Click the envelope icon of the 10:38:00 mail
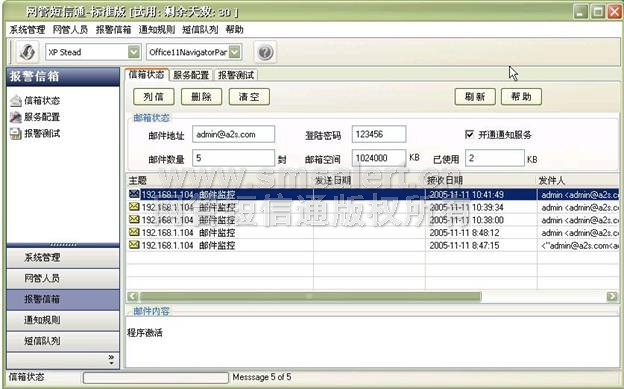 pyautogui.click(x=135, y=219)
